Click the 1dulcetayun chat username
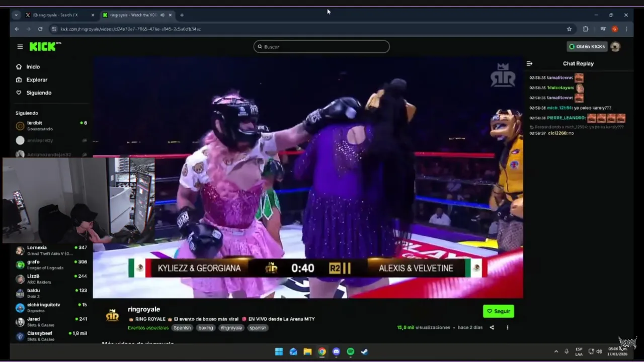The image size is (644, 362). [560, 88]
